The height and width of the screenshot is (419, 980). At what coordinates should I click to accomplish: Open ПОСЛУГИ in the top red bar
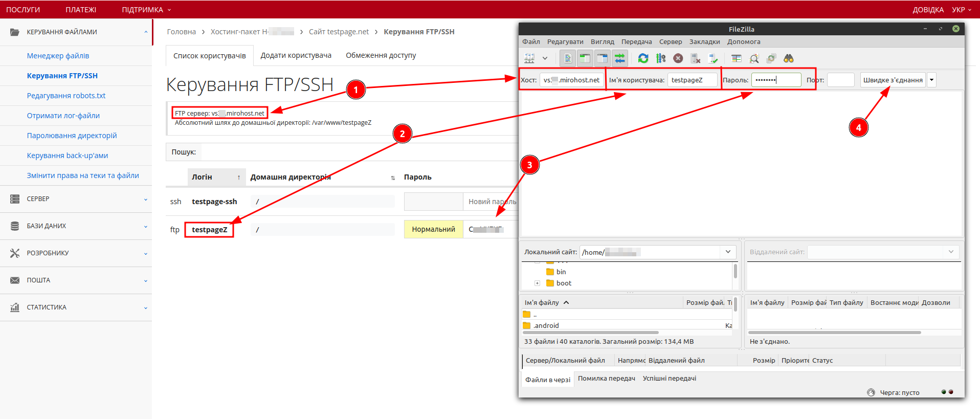click(23, 10)
